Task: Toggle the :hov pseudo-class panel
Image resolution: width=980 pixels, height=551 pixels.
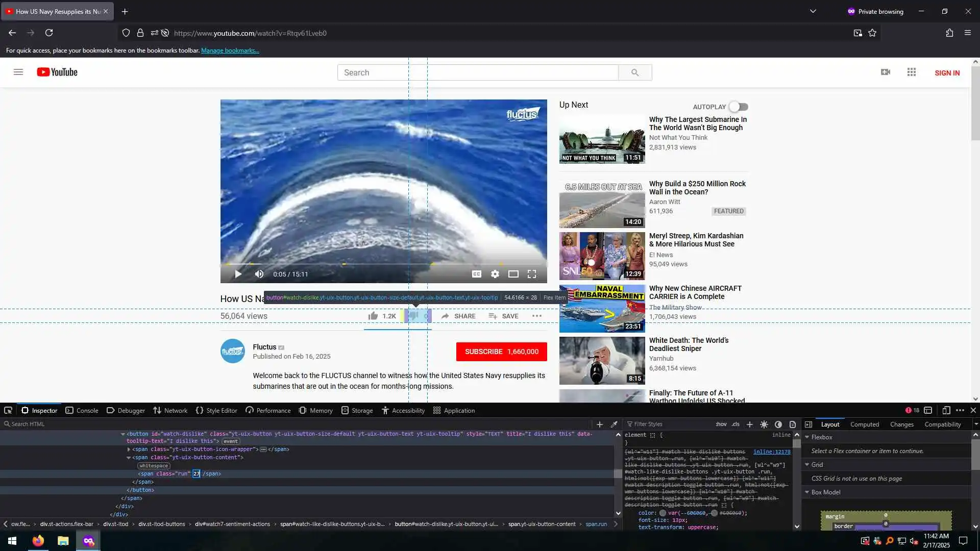Action: 721,424
